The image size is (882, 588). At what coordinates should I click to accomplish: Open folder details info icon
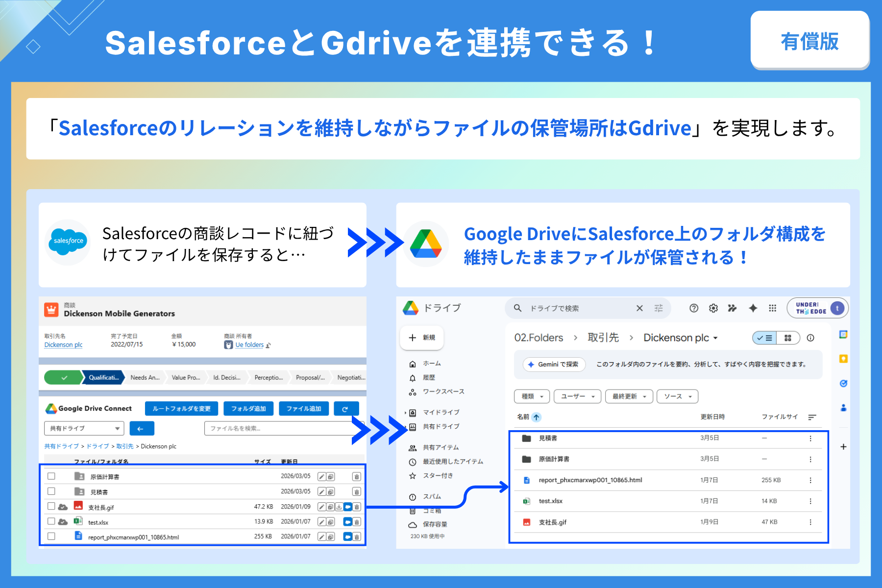pyautogui.click(x=810, y=338)
